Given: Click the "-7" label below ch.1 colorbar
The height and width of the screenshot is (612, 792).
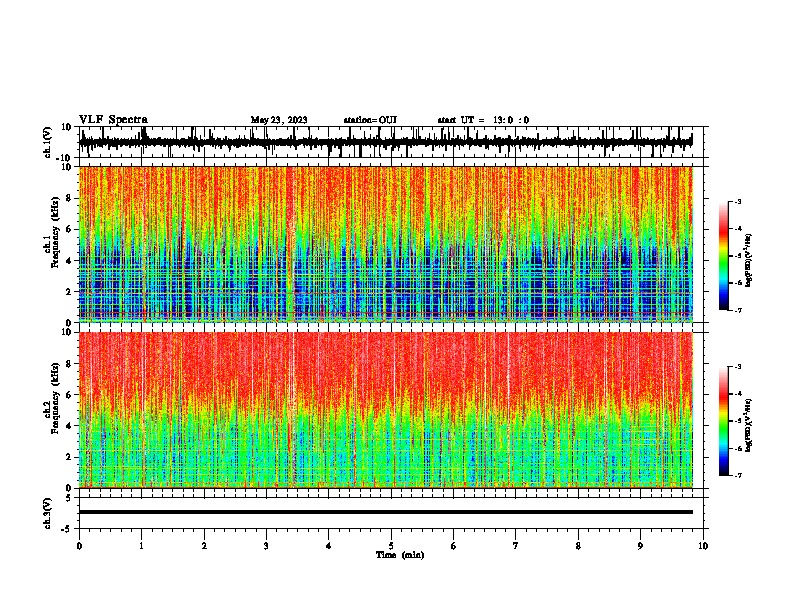Looking at the screenshot, I should pos(737,310).
